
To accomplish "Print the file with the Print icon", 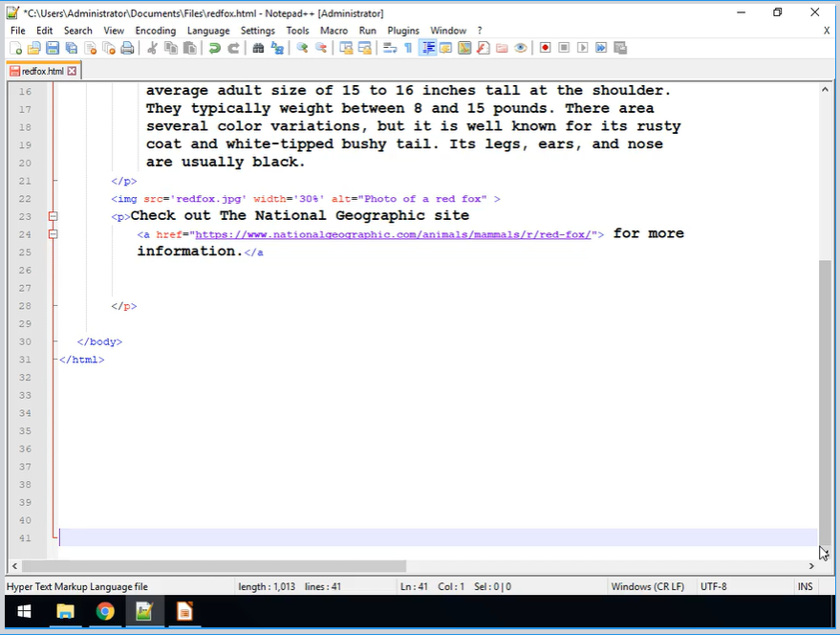I will click(x=127, y=48).
